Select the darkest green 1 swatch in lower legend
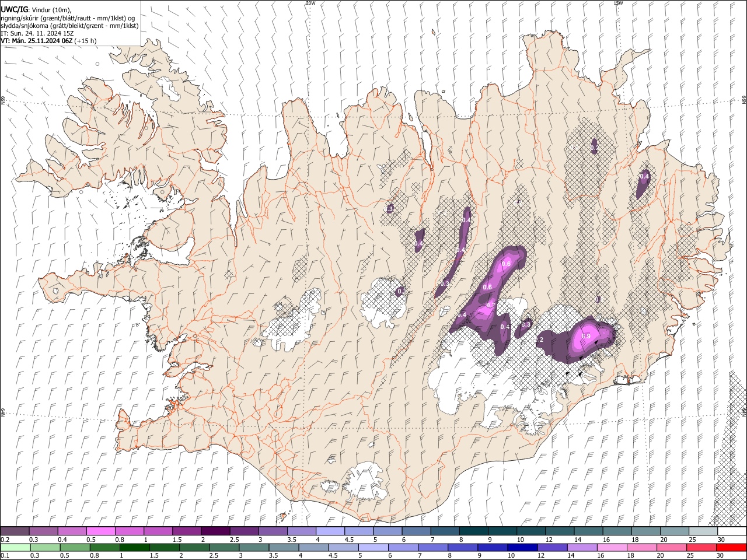Viewport: 747px width, 560px height. click(134, 547)
